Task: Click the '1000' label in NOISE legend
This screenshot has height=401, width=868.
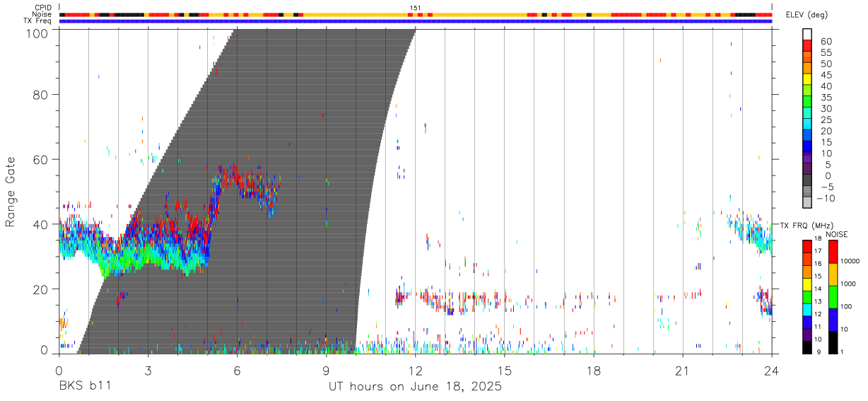Action: point(849,284)
